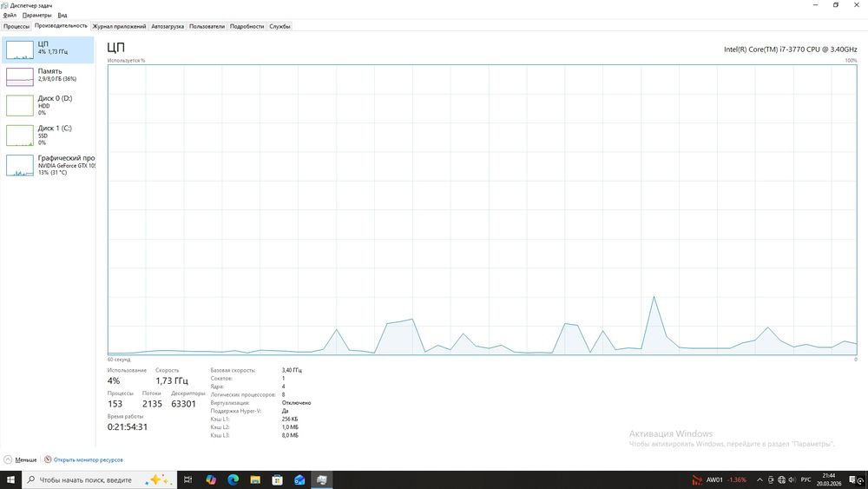The width and height of the screenshot is (868, 489).
Task: Click the Intel Core i7-3770 CPU name
Action: click(x=791, y=50)
